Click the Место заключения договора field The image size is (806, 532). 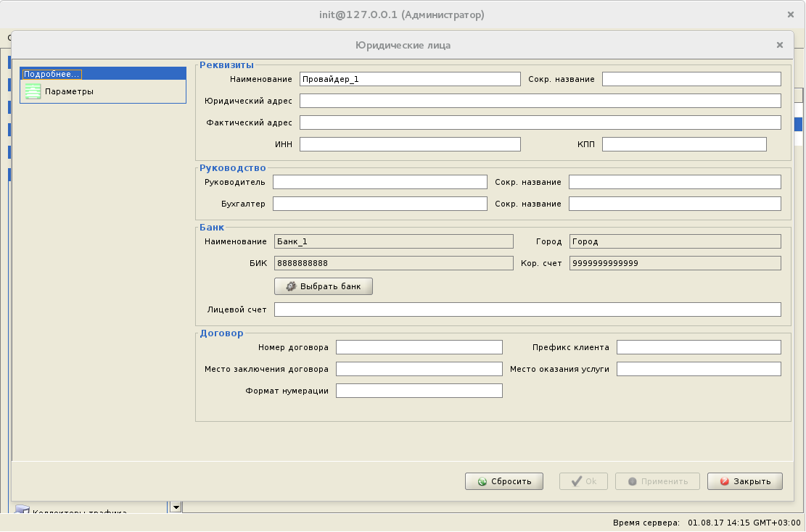(x=419, y=369)
